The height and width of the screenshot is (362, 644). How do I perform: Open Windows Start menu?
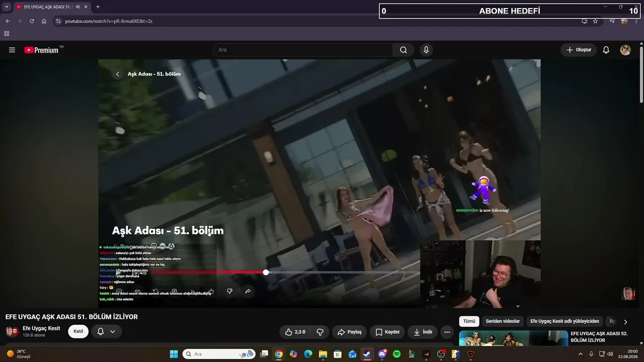click(174, 354)
